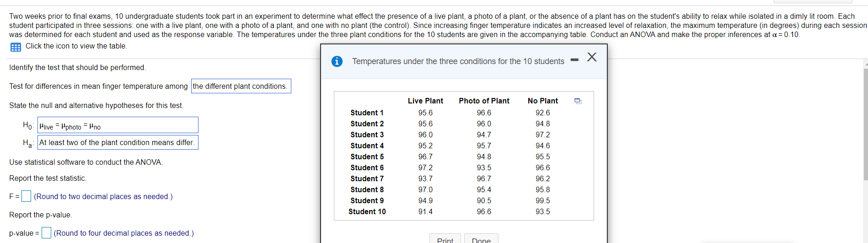Select the No Plant column header

(x=542, y=101)
